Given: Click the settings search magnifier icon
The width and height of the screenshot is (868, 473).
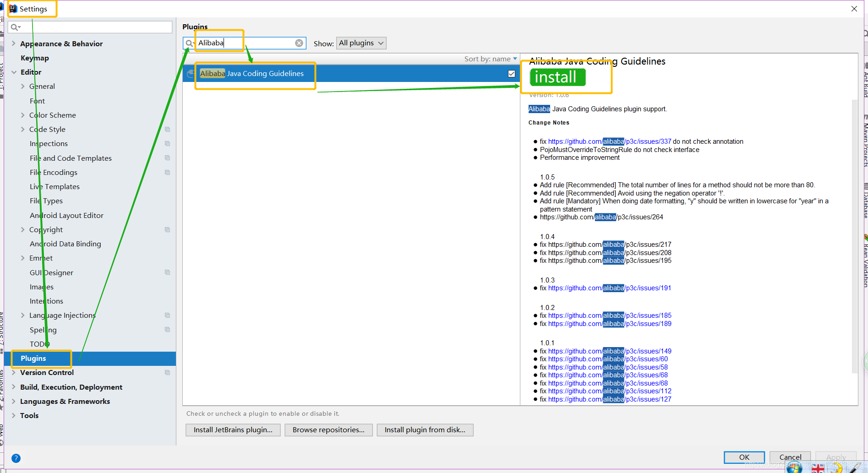Looking at the screenshot, I should (x=15, y=27).
